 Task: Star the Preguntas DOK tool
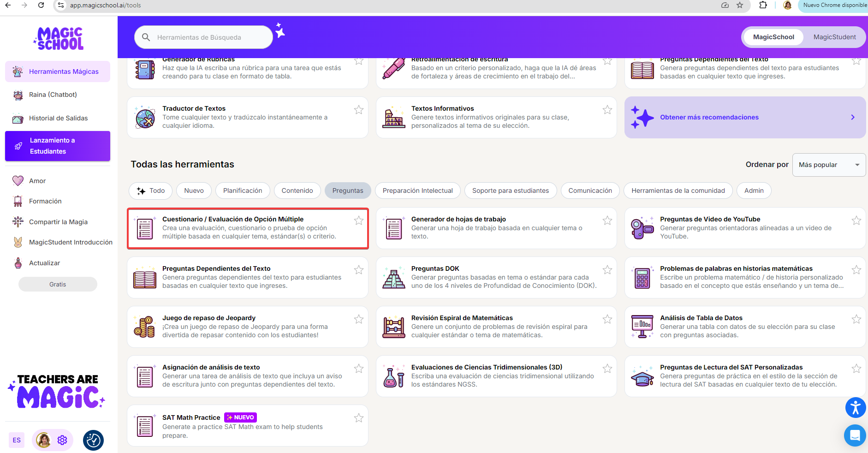click(x=607, y=270)
